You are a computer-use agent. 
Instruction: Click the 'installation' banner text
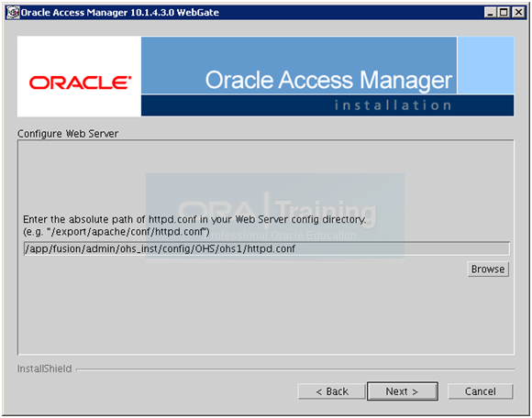click(393, 105)
